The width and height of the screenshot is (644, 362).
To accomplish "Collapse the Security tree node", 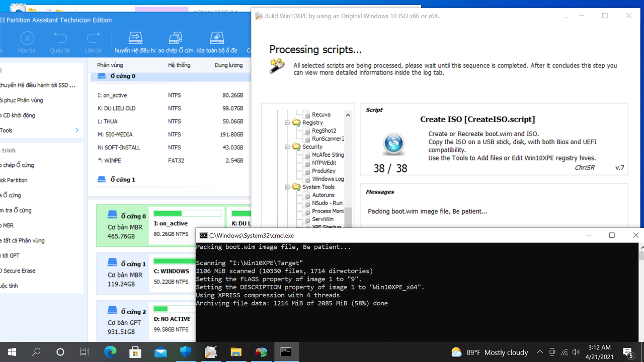I will [288, 147].
